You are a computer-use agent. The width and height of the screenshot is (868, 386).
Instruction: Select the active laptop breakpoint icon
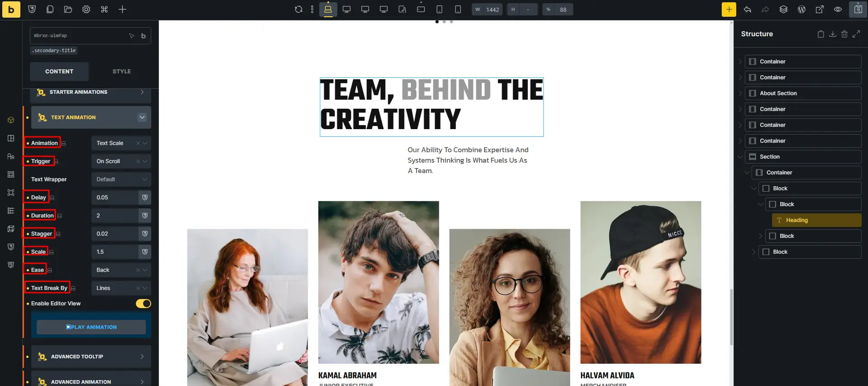coord(328,10)
